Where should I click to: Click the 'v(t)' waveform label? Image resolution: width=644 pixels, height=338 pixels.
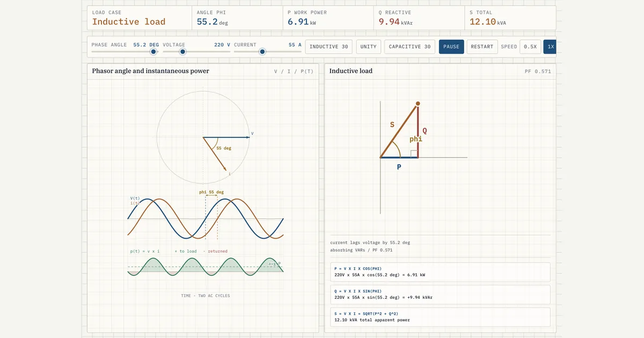point(135,198)
